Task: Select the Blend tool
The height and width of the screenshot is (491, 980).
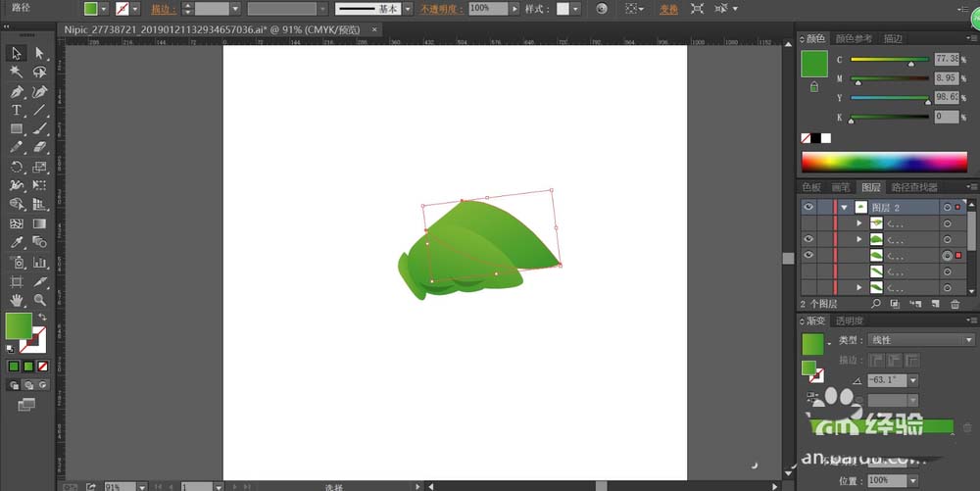Action: click(x=39, y=242)
